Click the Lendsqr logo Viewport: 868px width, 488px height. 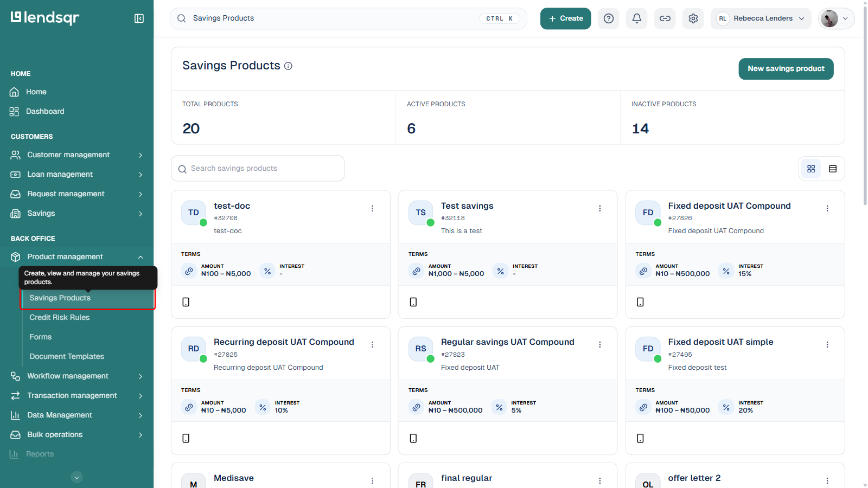pyautogui.click(x=45, y=18)
